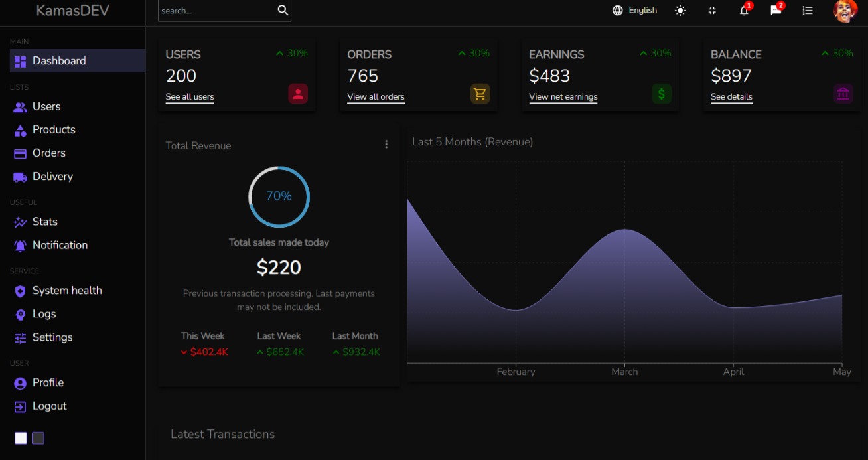Click the Stats chart icon
Image resolution: width=868 pixels, height=460 pixels.
coord(20,222)
